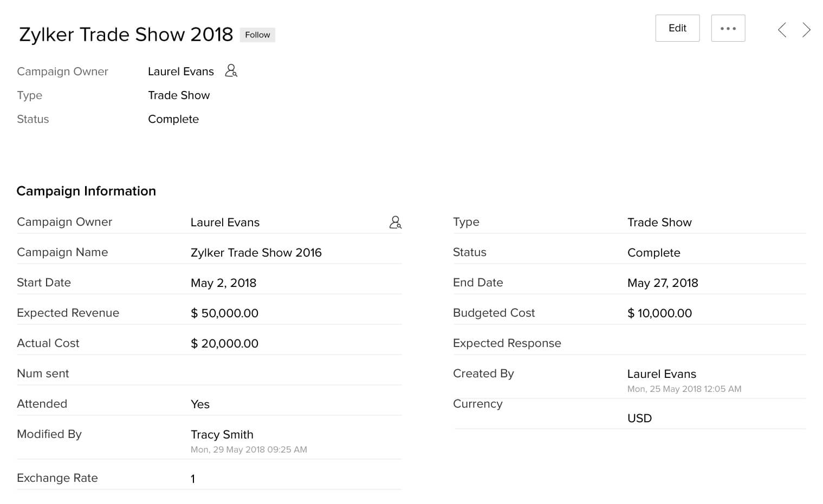
Task: Click timestamp Mon, 29 May 2018 09:25 AM
Action: 249,449
